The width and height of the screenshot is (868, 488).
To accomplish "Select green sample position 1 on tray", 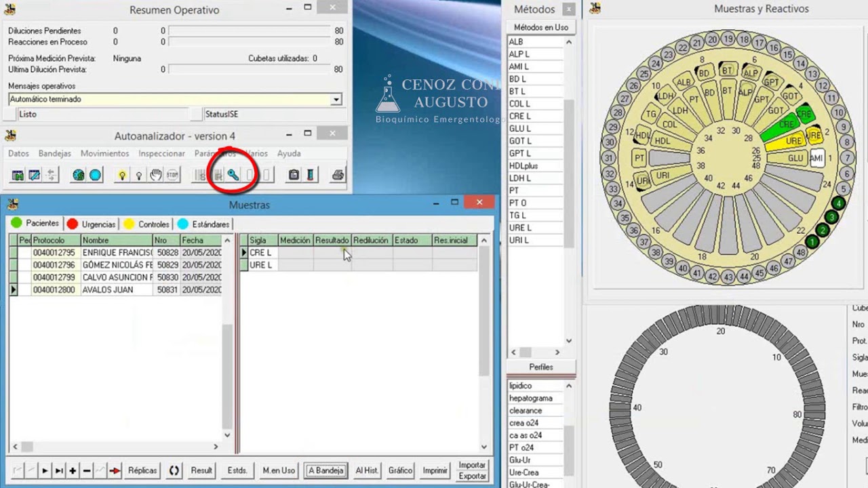I will pos(812,241).
